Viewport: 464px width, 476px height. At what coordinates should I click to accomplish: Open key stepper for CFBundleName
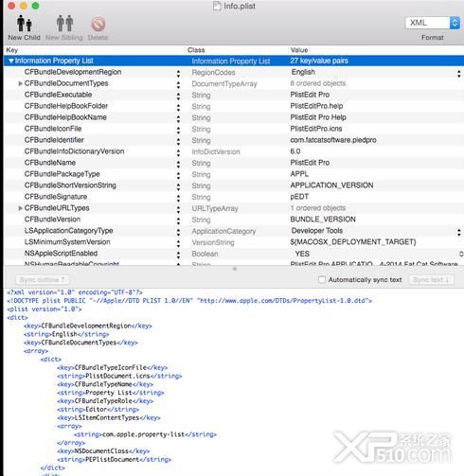[178, 165]
